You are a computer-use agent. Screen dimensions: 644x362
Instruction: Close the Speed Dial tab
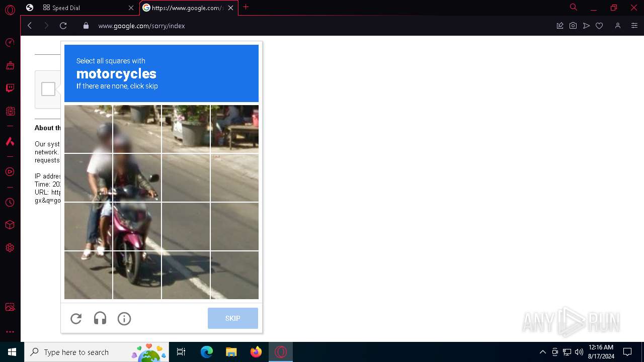[131, 8]
